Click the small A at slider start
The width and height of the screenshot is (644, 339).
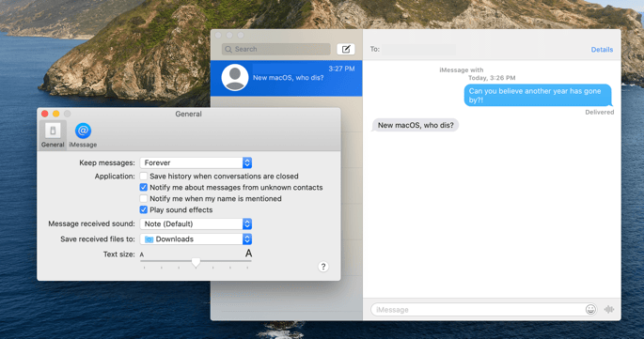(142, 254)
